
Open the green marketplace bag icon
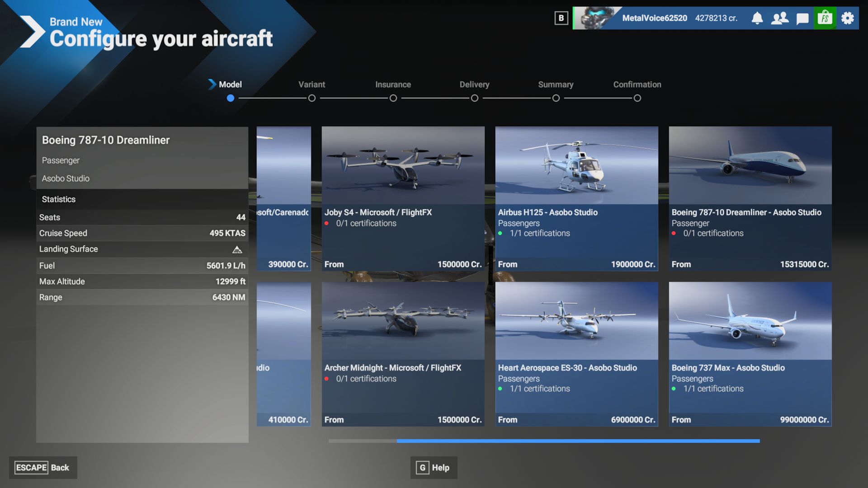pyautogui.click(x=825, y=18)
